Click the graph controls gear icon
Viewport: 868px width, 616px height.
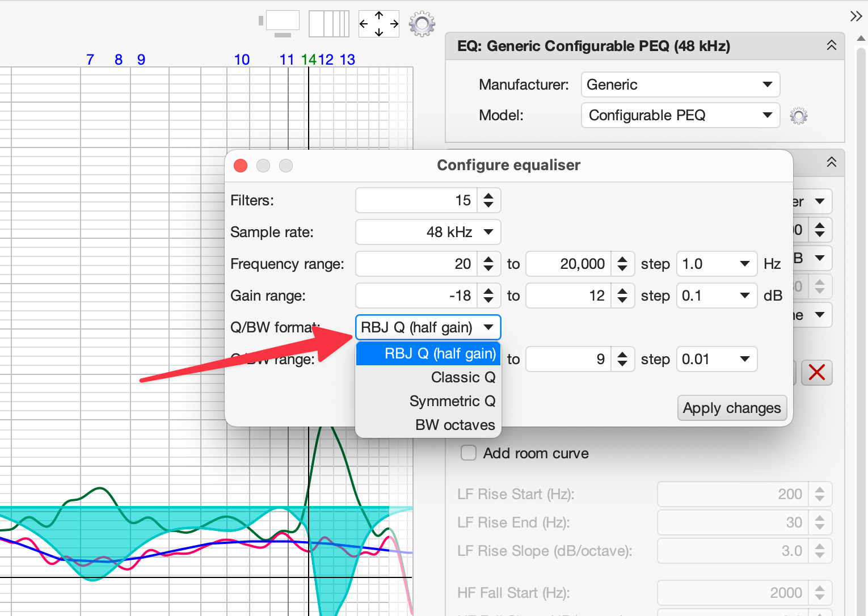pos(422,24)
